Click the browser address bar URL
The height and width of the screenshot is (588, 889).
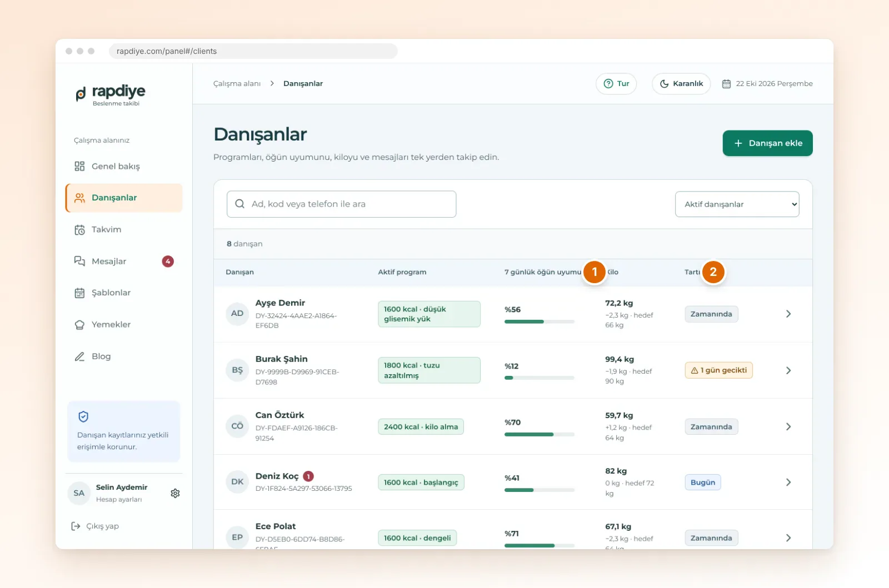click(x=253, y=51)
